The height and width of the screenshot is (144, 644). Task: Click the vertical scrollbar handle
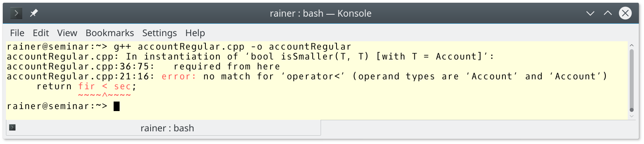click(632, 81)
